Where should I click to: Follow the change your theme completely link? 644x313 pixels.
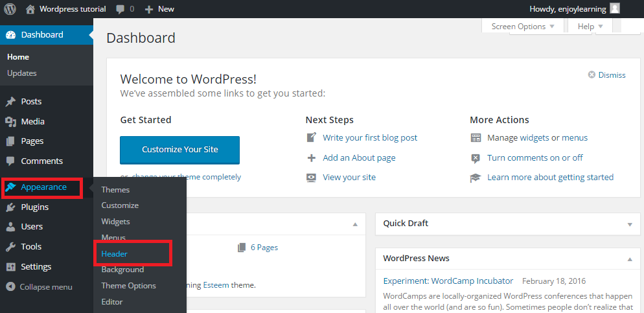pos(187,177)
